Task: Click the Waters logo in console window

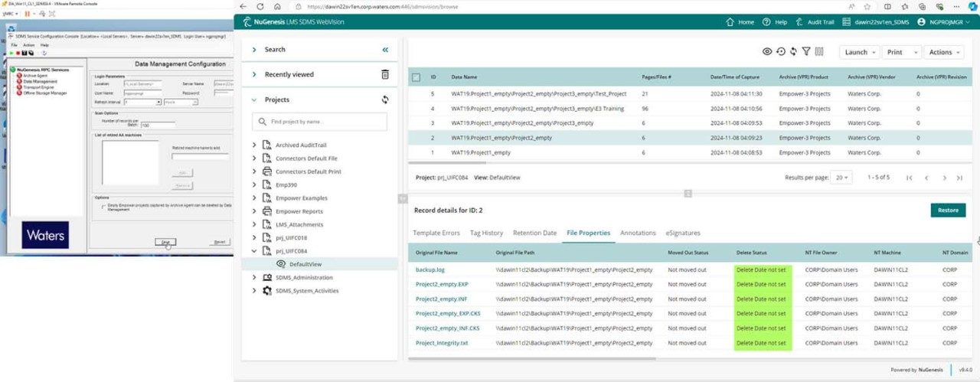Action: point(45,235)
